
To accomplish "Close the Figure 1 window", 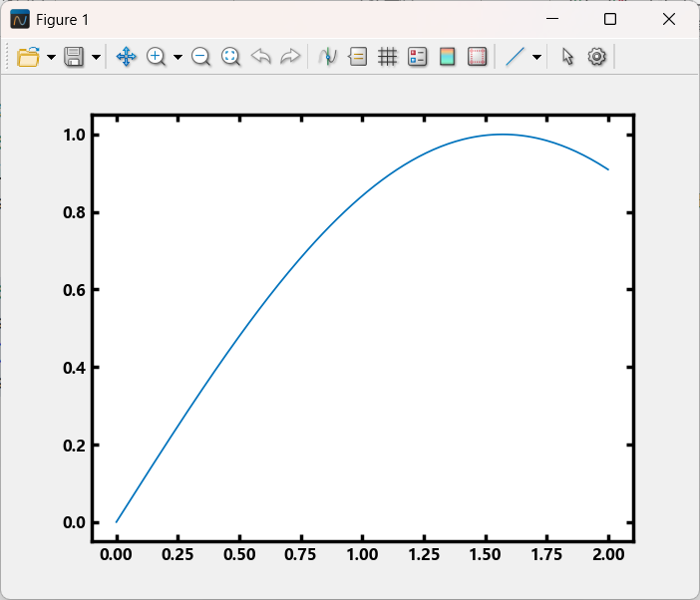I will tap(669, 19).
